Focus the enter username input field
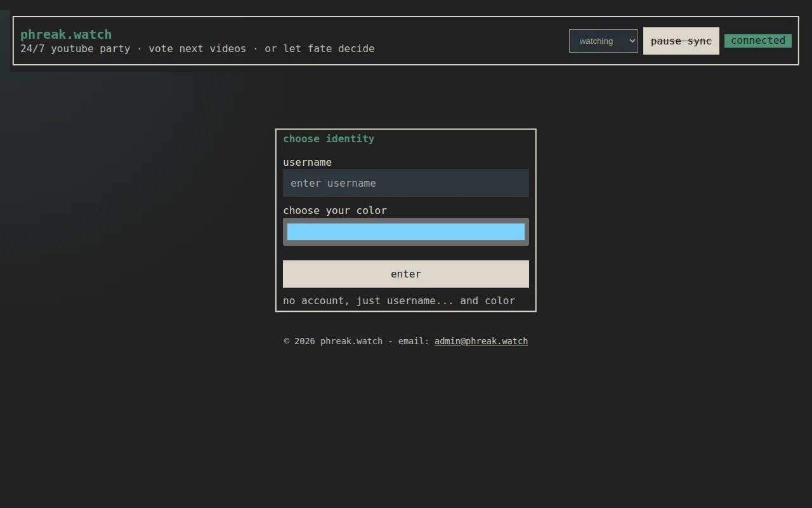Screen dimensions: 812x508 coord(406,183)
